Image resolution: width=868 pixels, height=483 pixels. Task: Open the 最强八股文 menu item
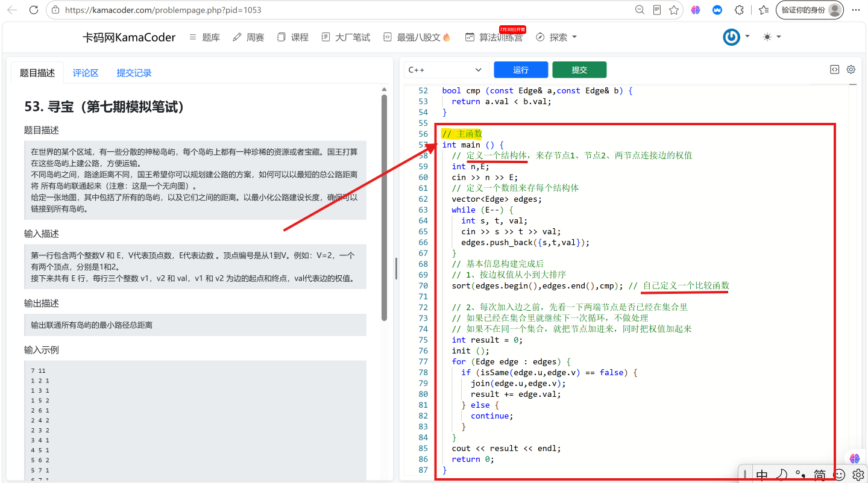pyautogui.click(x=417, y=37)
